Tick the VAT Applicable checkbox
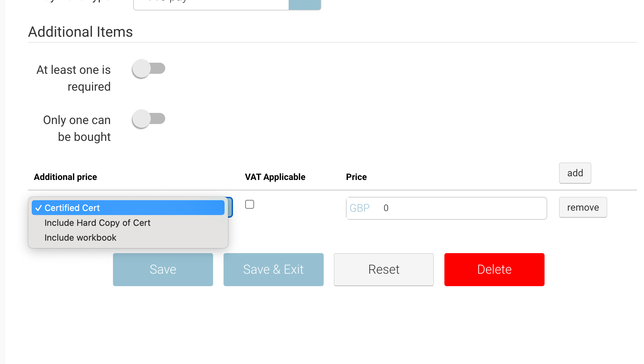 (250, 205)
